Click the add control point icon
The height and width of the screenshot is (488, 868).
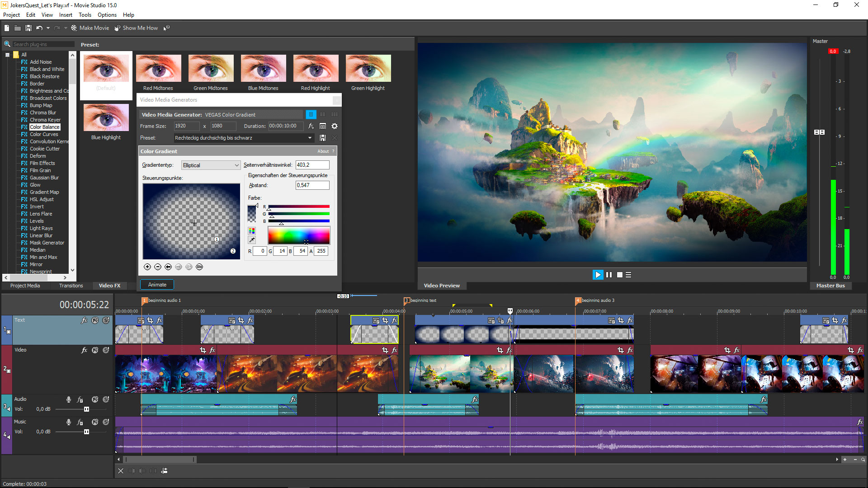[147, 267]
